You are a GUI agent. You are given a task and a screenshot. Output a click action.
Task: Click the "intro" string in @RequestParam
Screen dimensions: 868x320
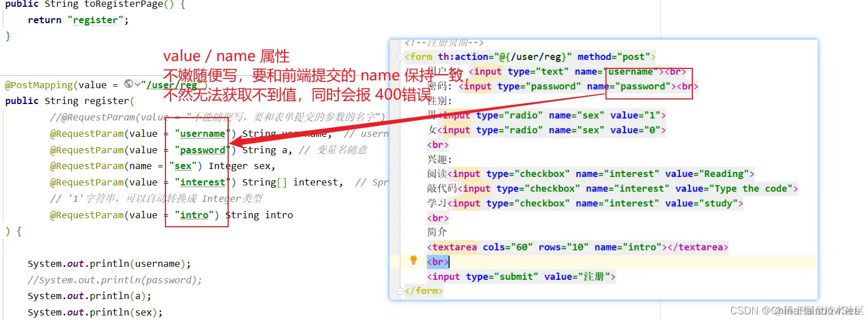(194, 215)
